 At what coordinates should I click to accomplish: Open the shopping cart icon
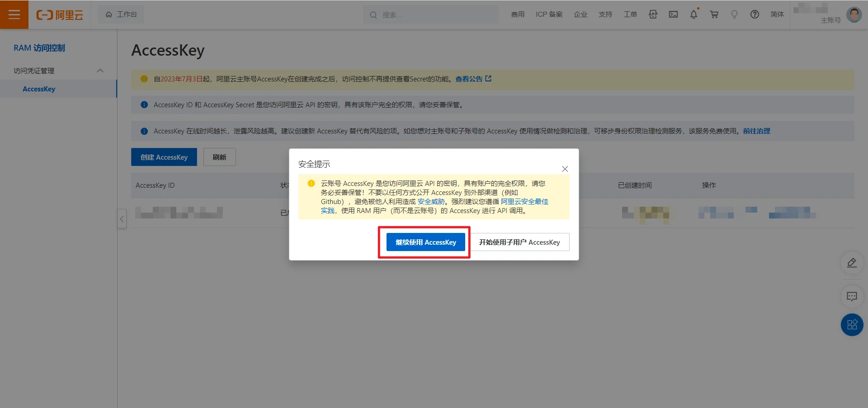pos(714,14)
